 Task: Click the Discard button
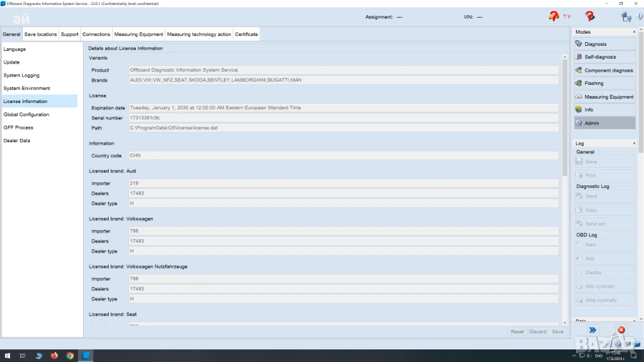click(x=537, y=331)
